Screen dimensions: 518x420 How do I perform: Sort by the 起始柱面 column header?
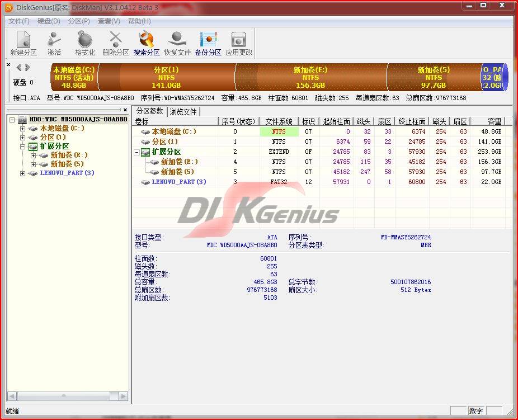pos(336,121)
